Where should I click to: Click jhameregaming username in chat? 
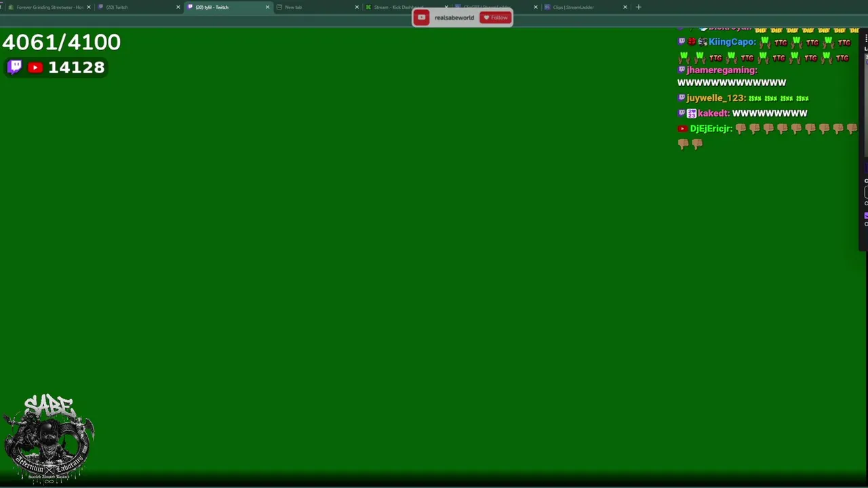[x=722, y=70]
